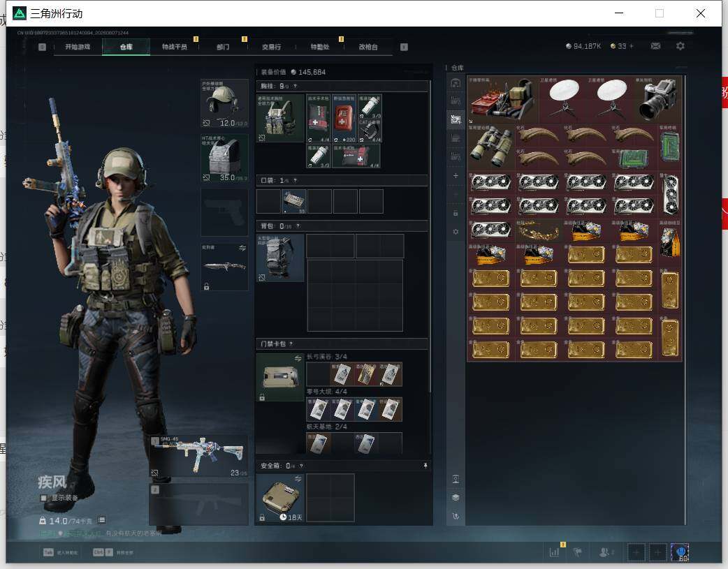This screenshot has height=569, width=728.
Task: Select the red medkit showing +220
Action: point(344,119)
